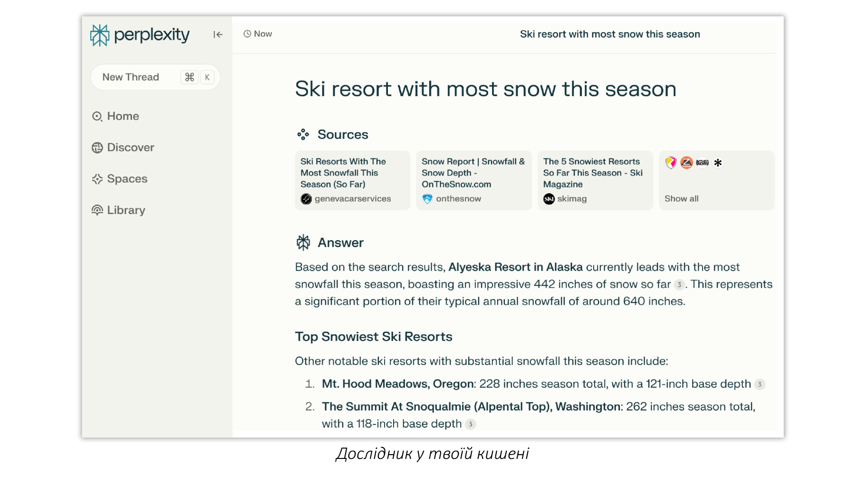Image resolution: width=868 pixels, height=477 pixels.
Task: Open the genevacarservices source card
Action: click(x=352, y=180)
